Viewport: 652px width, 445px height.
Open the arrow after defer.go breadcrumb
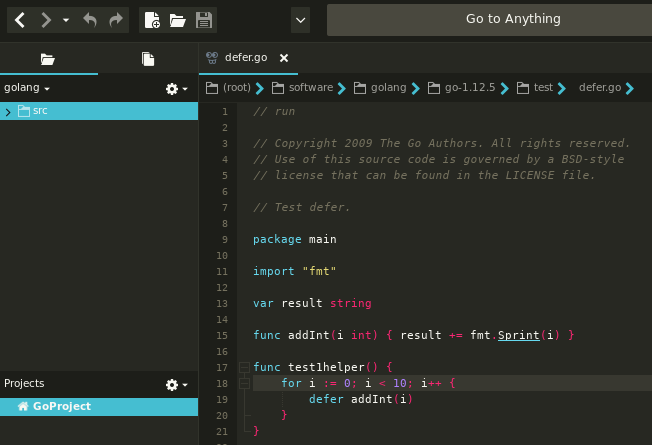coord(630,88)
